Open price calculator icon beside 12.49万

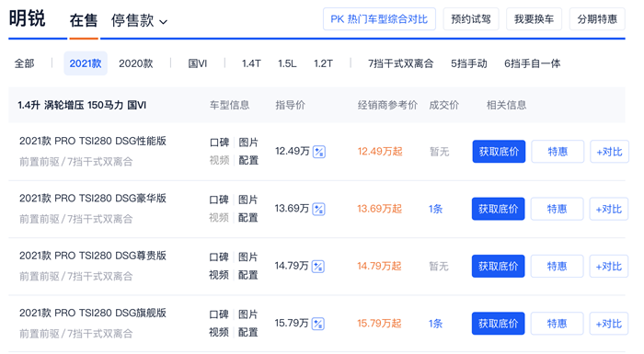click(319, 152)
